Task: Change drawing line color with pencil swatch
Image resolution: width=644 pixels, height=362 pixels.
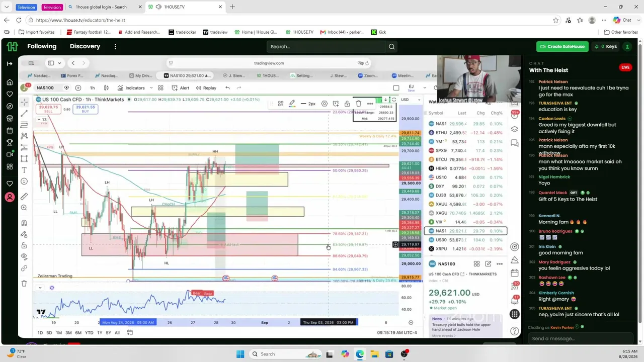Action: 292,104
